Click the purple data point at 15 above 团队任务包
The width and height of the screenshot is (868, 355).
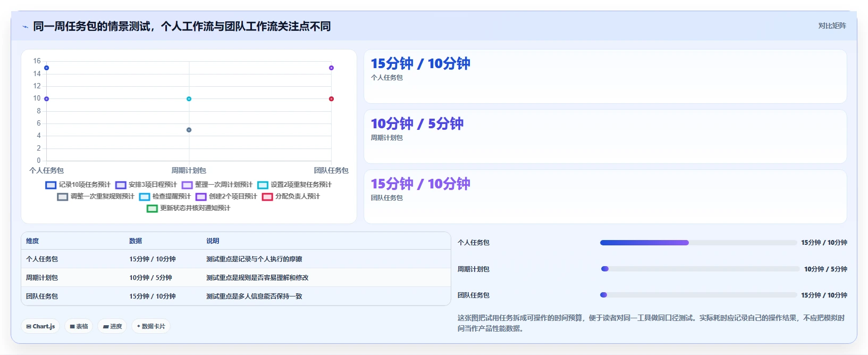(x=331, y=68)
